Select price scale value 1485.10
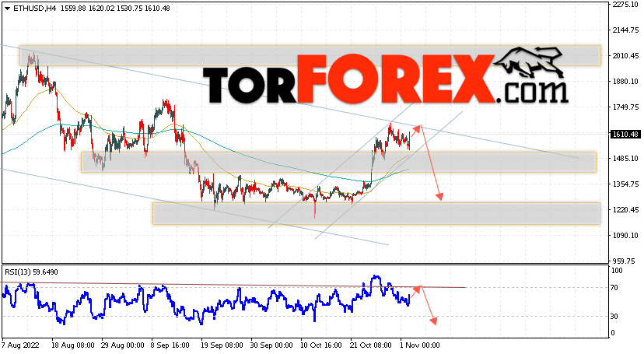The width and height of the screenshot is (644, 354). pyautogui.click(x=625, y=158)
